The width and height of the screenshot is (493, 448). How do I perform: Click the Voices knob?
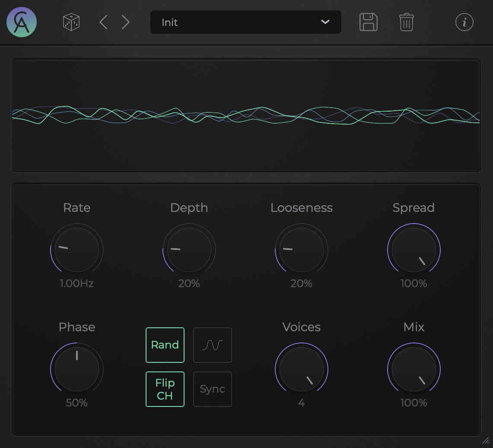[x=301, y=368]
